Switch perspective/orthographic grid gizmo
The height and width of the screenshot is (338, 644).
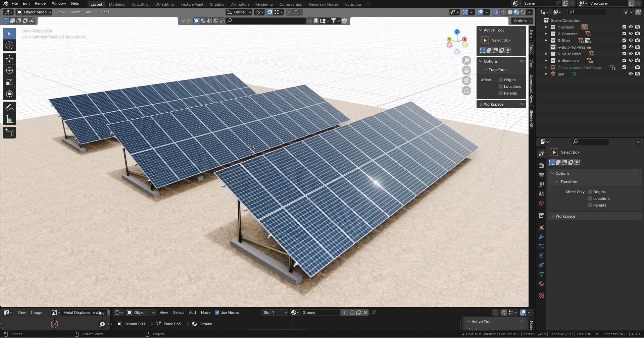466,91
